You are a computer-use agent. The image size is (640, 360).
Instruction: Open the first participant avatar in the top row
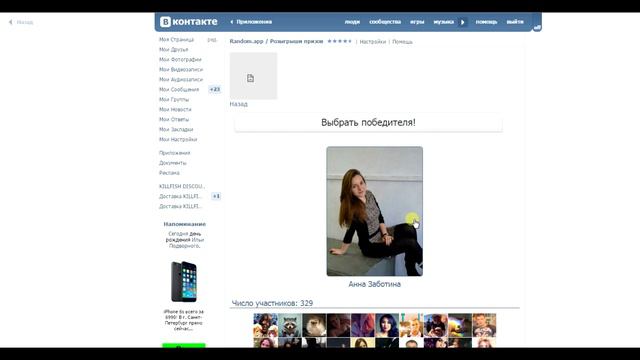tap(265, 325)
